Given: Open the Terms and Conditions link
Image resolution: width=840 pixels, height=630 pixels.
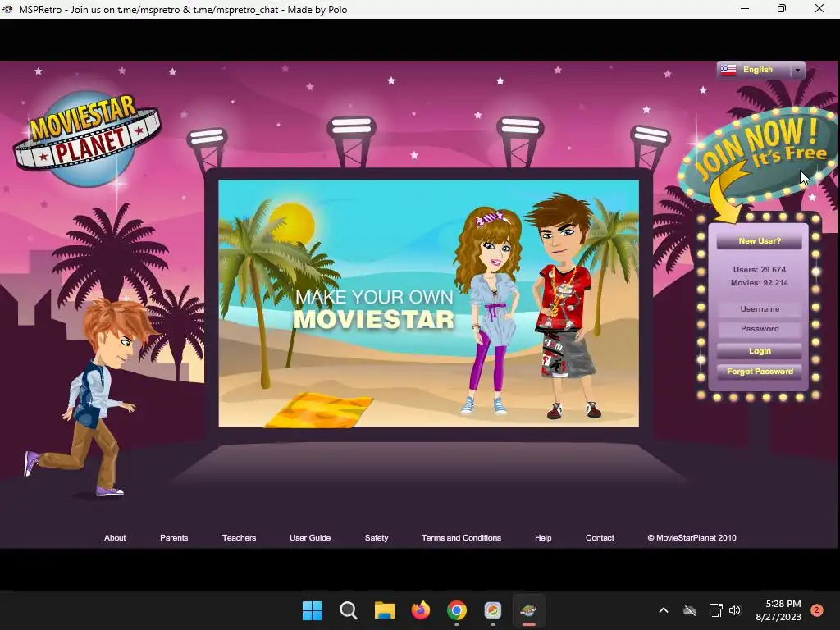Looking at the screenshot, I should 461,538.
